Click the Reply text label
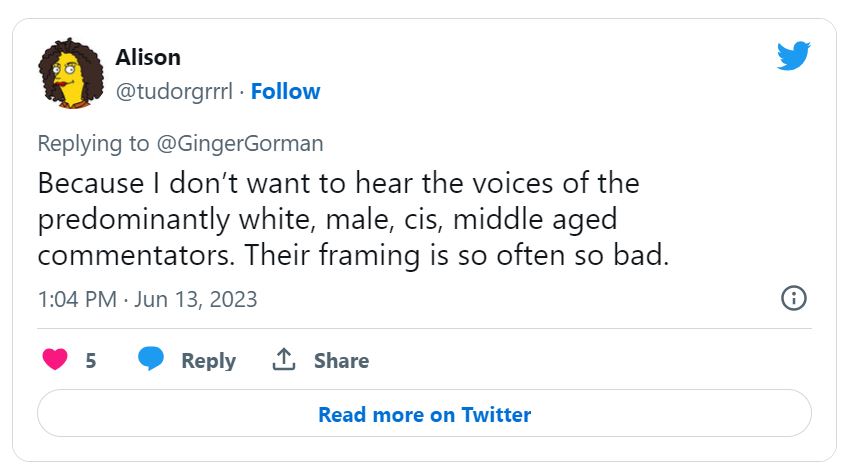848x474 pixels. pyautogui.click(x=208, y=361)
